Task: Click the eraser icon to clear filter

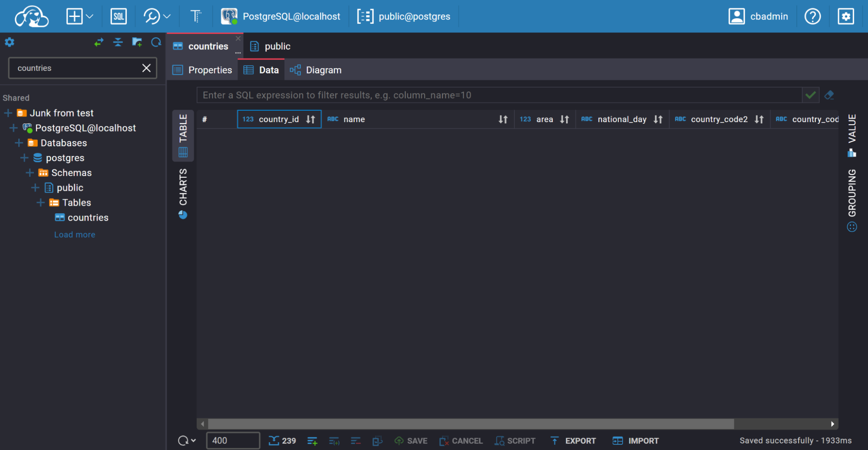Action: pos(829,95)
